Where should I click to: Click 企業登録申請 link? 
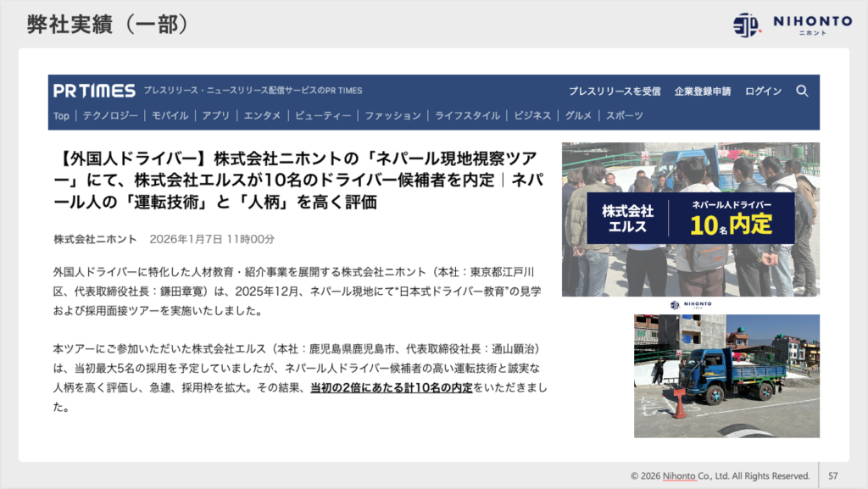(702, 92)
